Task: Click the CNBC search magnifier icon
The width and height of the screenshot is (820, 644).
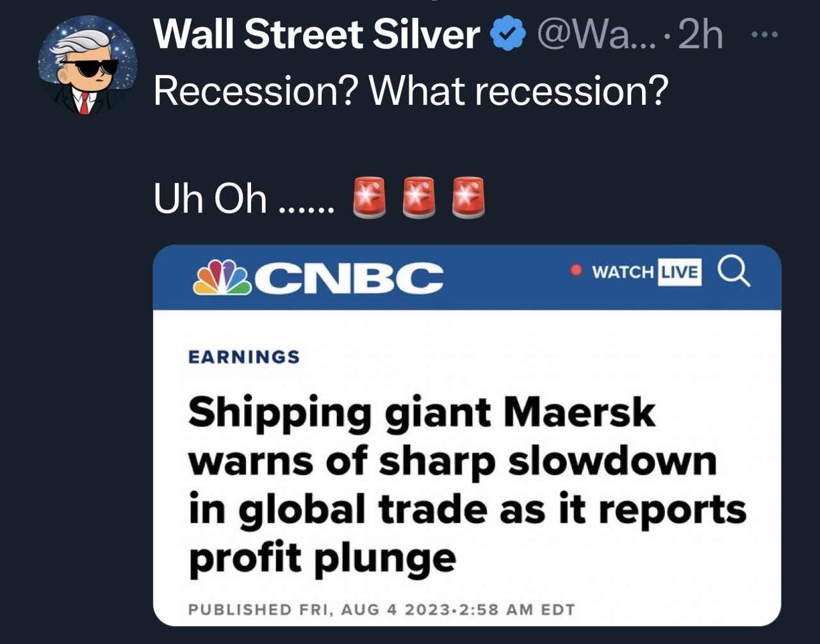Action: tap(733, 271)
